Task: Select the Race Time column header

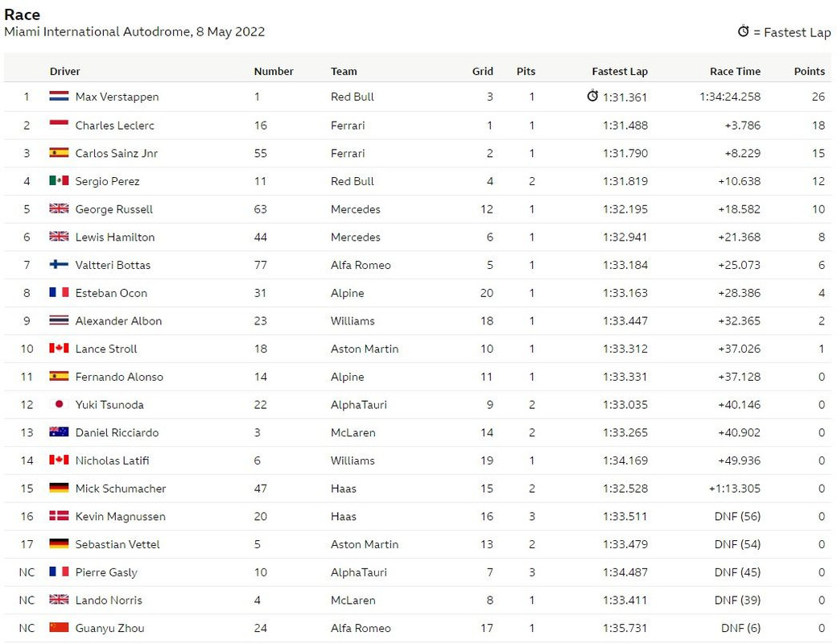Action: coord(735,71)
